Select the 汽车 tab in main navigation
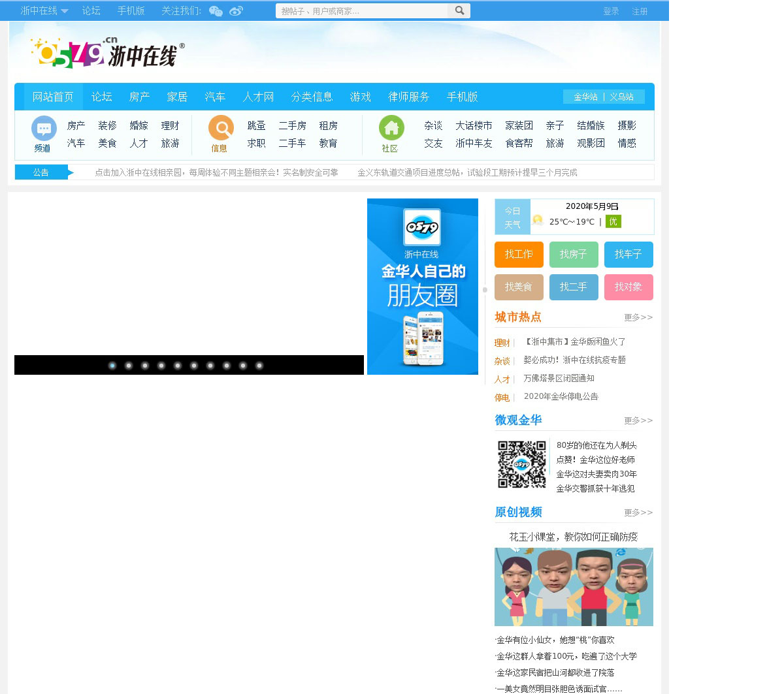The width and height of the screenshot is (784, 694). [x=215, y=97]
